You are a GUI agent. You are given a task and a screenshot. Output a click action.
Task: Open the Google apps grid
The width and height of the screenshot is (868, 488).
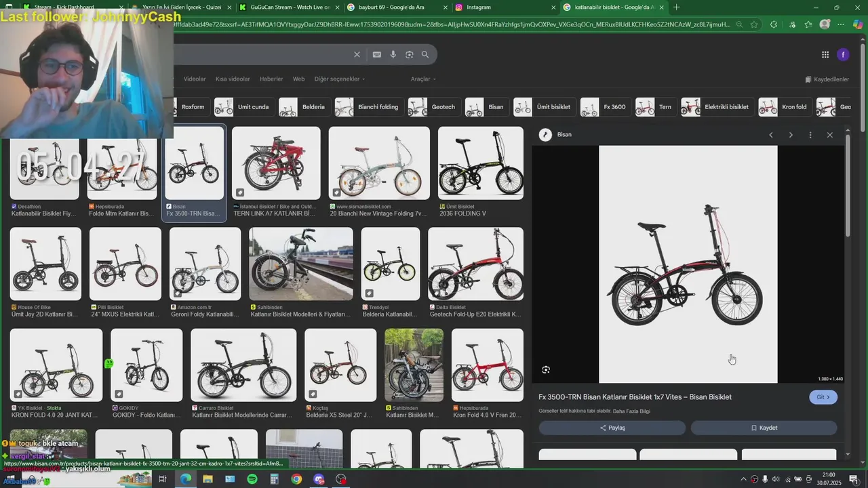tap(825, 55)
